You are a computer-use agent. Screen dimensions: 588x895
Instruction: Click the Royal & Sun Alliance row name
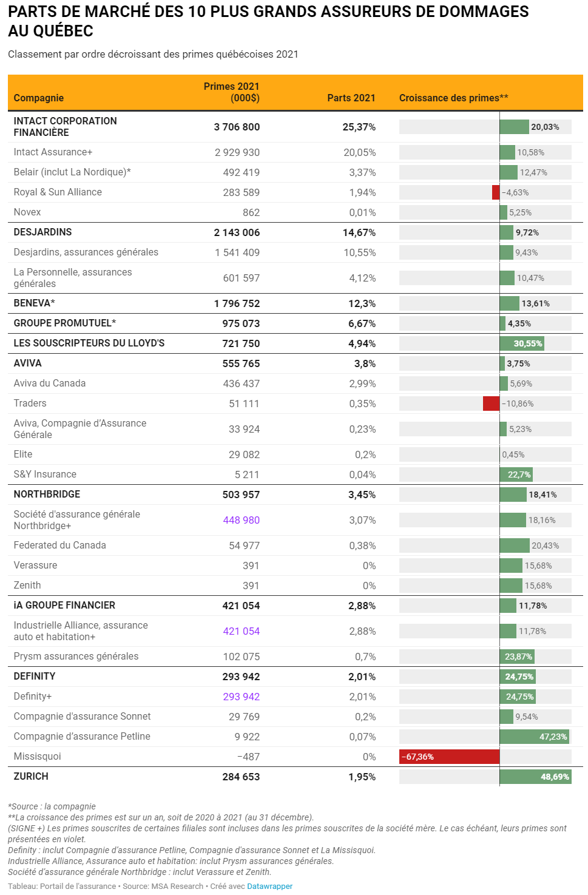coord(58,192)
